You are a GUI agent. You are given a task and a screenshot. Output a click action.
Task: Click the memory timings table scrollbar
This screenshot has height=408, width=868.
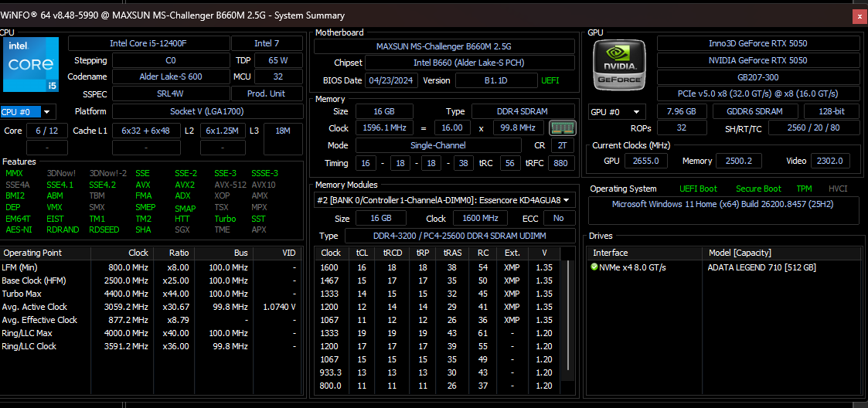click(567, 321)
